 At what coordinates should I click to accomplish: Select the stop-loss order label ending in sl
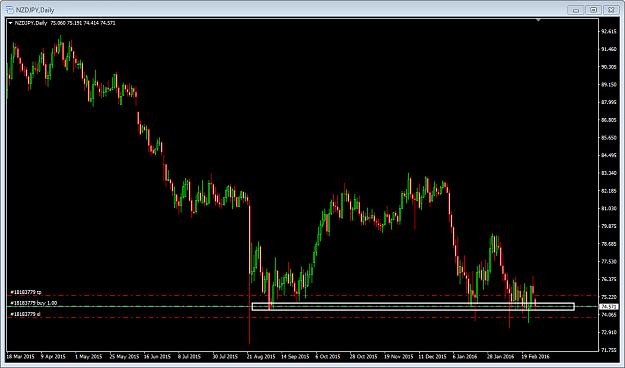[x=25, y=314]
